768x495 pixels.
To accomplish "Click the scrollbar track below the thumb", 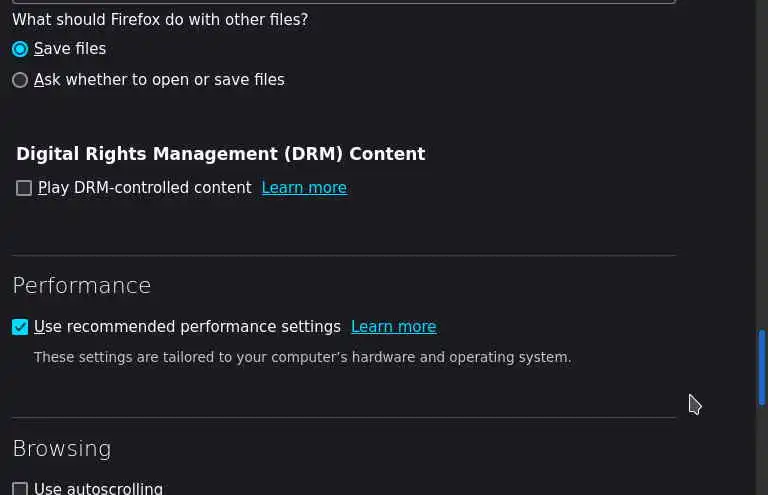I will (x=761, y=450).
